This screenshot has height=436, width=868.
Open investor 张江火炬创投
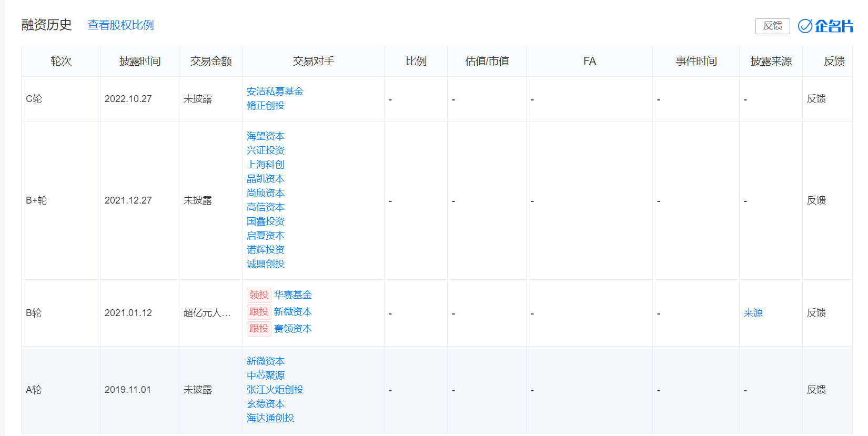(x=275, y=390)
